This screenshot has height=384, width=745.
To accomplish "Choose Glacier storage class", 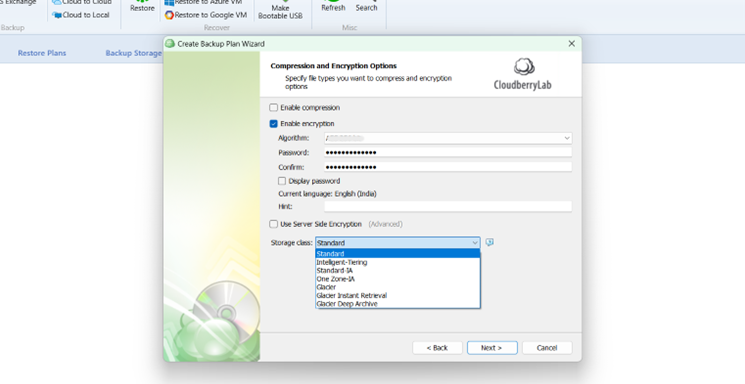I will 398,287.
